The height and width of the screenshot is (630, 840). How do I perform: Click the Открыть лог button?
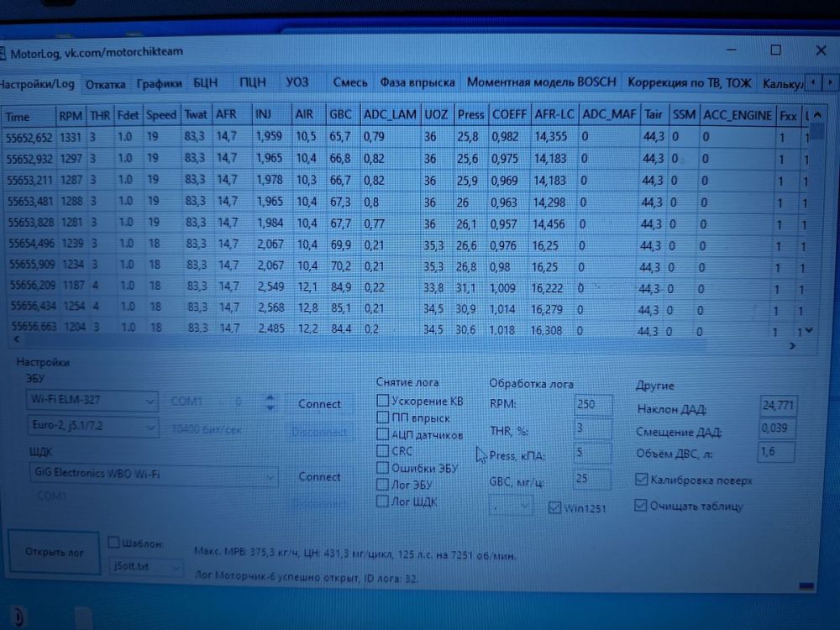54,553
